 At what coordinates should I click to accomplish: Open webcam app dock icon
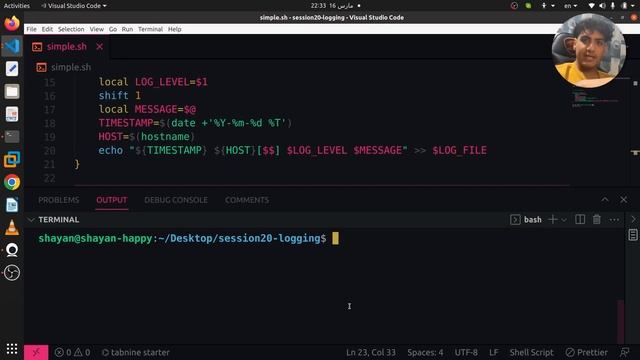point(12,250)
